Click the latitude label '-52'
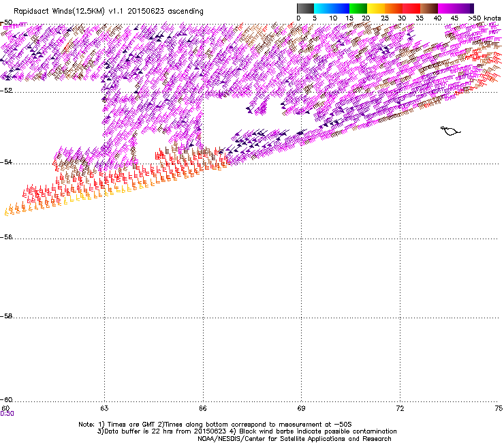This screenshot has width=504, height=443. (6, 91)
